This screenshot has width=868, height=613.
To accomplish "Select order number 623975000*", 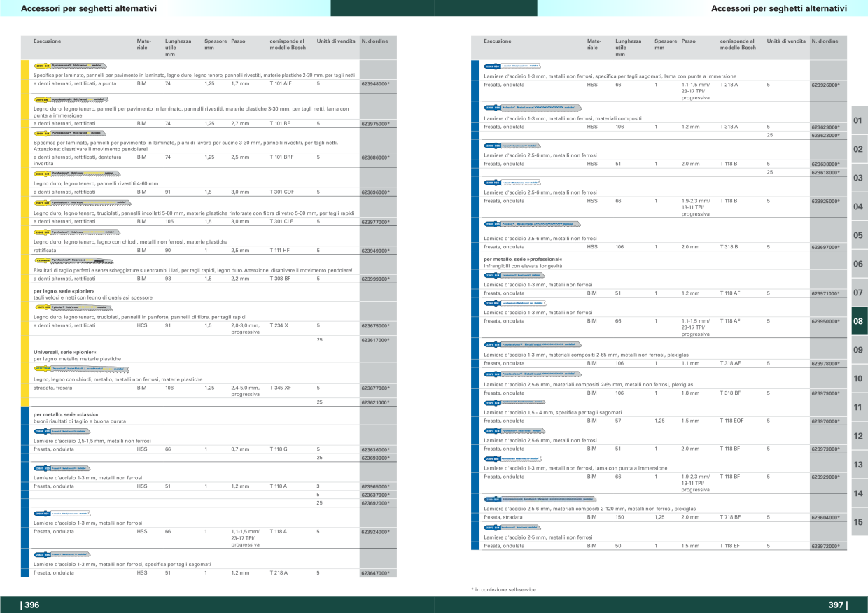I will click(x=375, y=123).
